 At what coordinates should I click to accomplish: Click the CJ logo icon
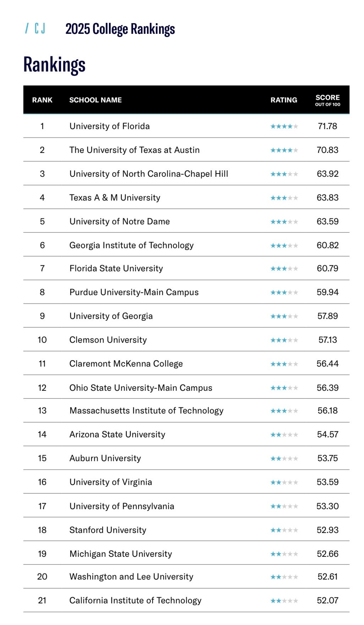click(x=36, y=28)
